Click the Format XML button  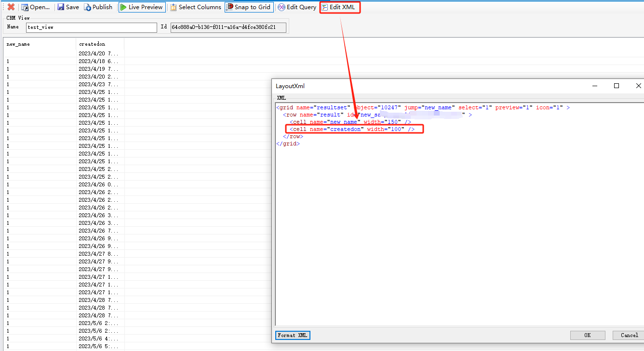[293, 335]
